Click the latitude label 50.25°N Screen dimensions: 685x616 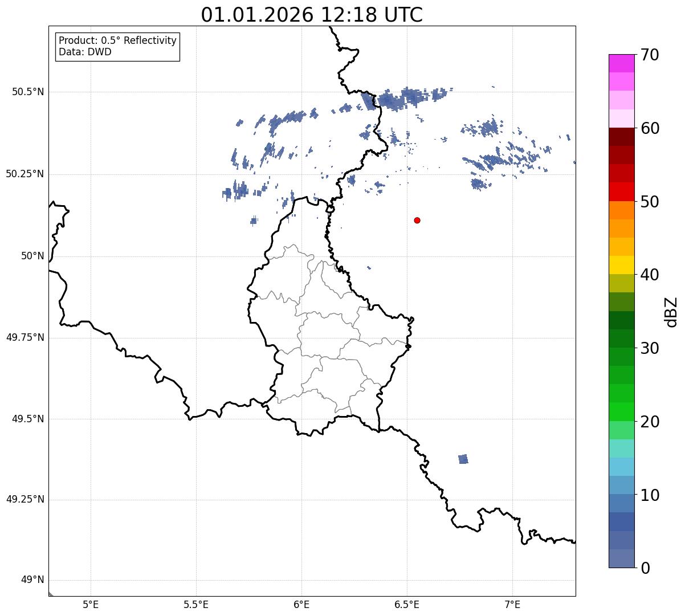point(25,174)
